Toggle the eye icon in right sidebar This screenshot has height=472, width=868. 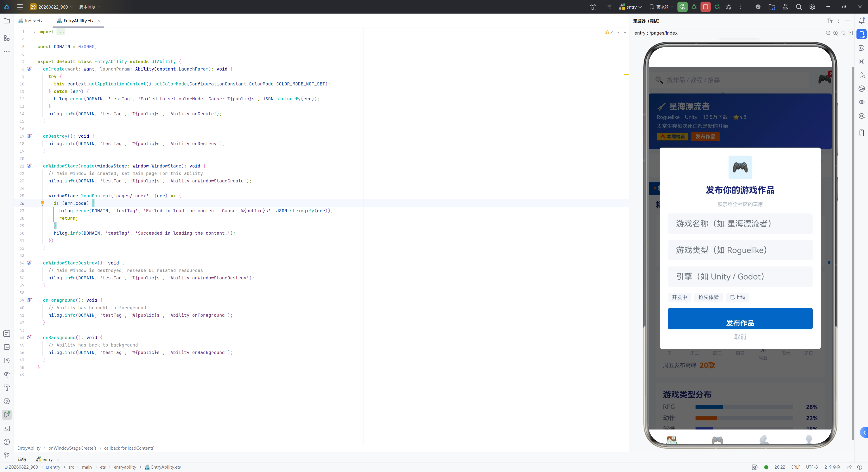tap(862, 102)
